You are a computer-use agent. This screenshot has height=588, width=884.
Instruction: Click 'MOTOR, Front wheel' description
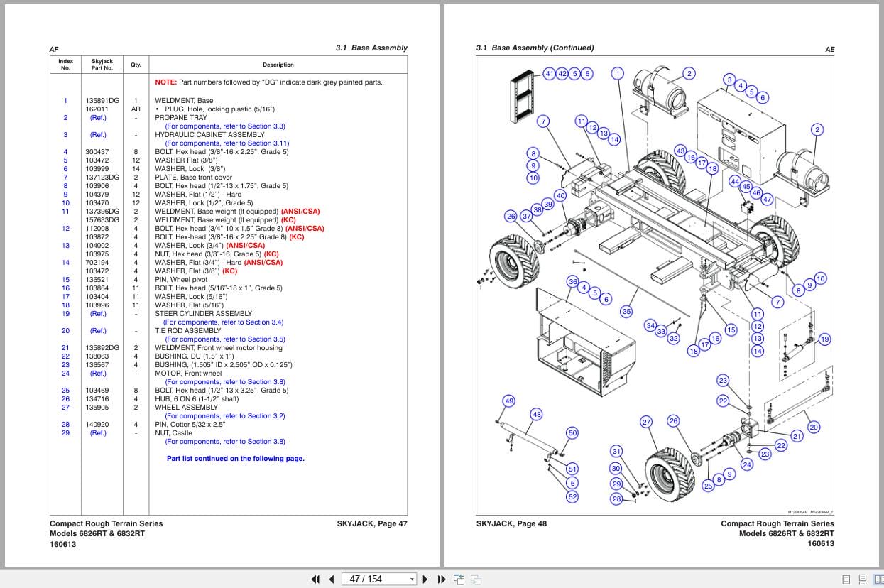(188, 374)
